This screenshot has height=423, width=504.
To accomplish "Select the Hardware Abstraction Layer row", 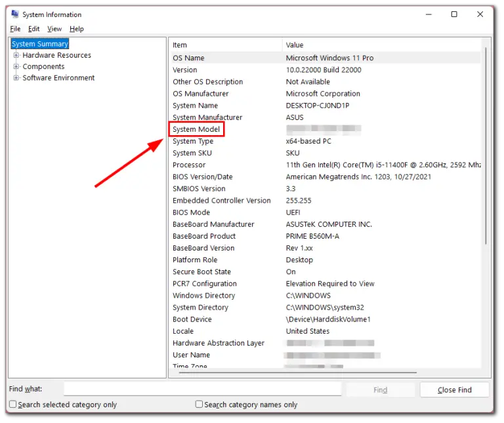I will click(x=325, y=343).
